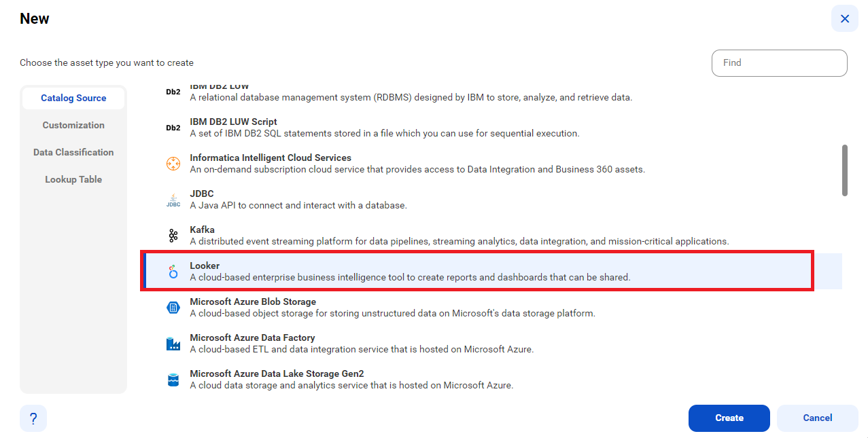The image size is (868, 438).
Task: Switch to the Customization tab
Action: coord(73,125)
